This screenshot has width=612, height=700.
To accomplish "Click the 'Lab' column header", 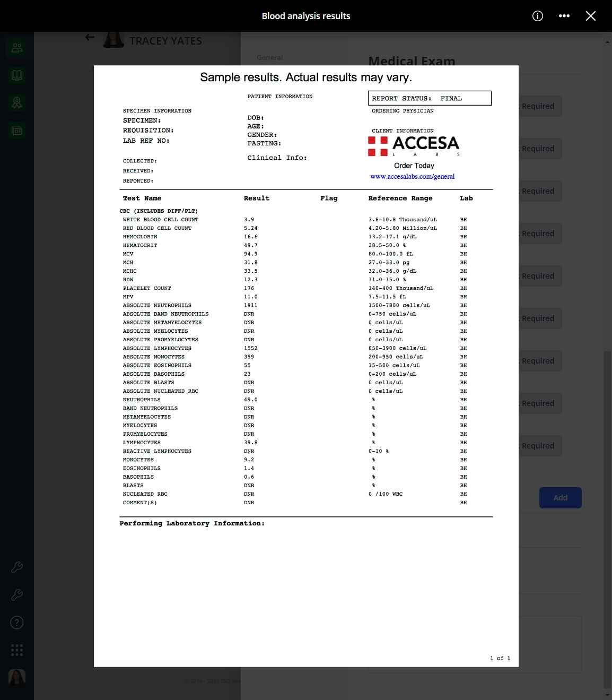I will point(466,198).
